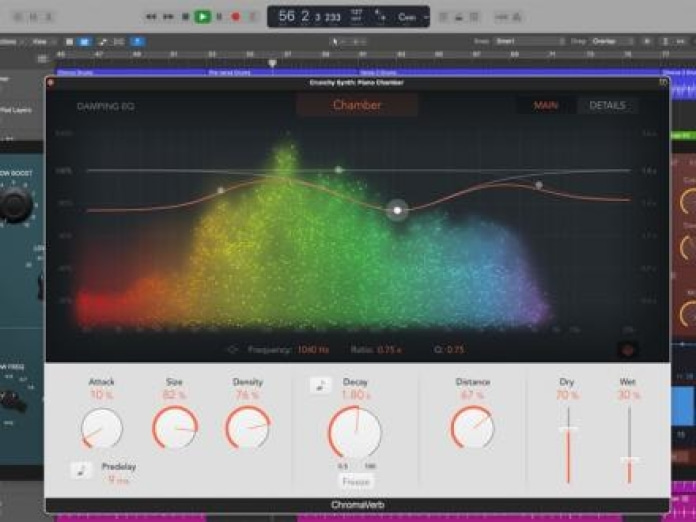Viewport: 696px width, 522px height.
Task: Stop playback with the square stop button
Action: point(186,17)
